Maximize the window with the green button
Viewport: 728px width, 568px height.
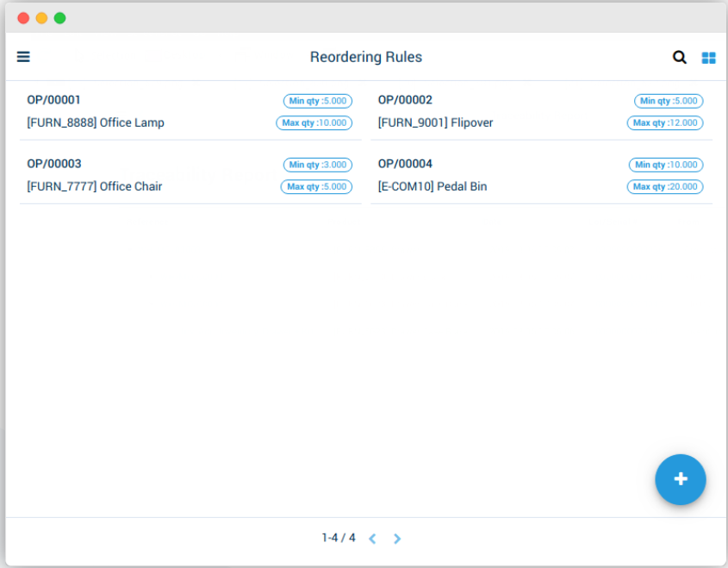tap(60, 18)
